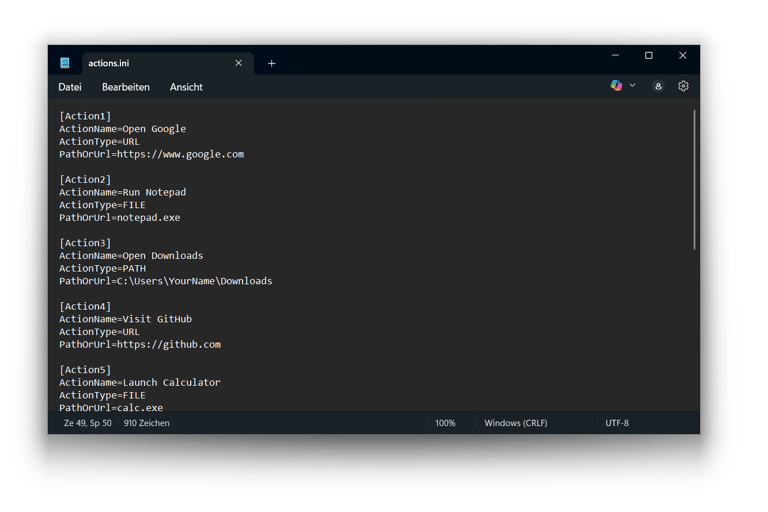Click the [Action2] section header line
The width and height of the screenshot is (768, 512).
point(85,180)
